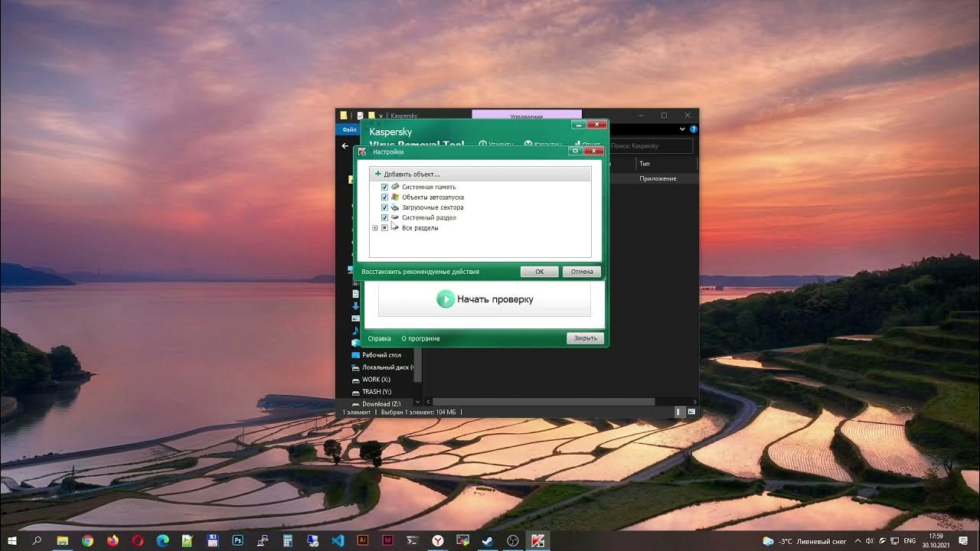Open Photoshop from the taskbar
This screenshot has width=980, height=551.
coord(237,540)
